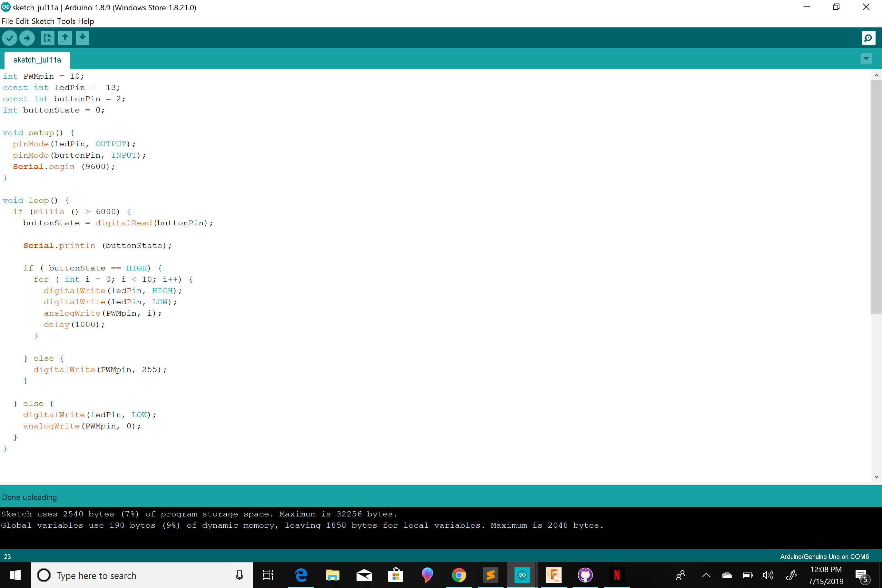Viewport: 882px width, 588px height.
Task: Click the Arduino IDE taskbar icon
Action: (522, 575)
